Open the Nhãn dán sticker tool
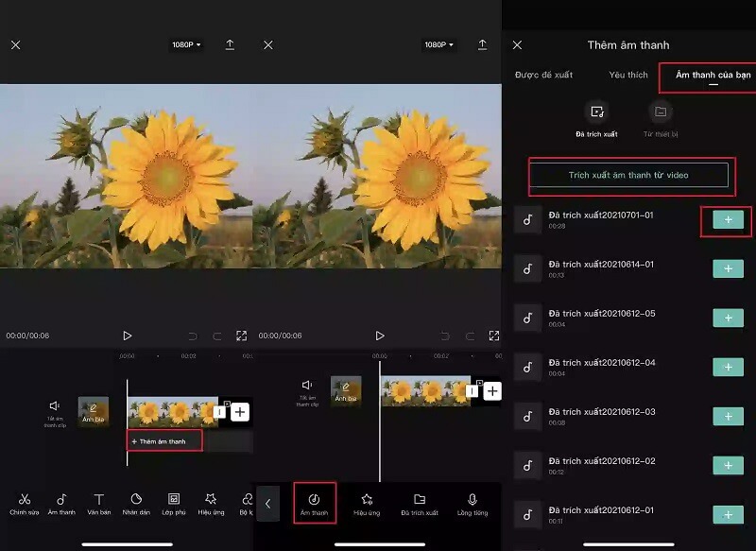Image resolution: width=756 pixels, height=551 pixels. tap(135, 498)
